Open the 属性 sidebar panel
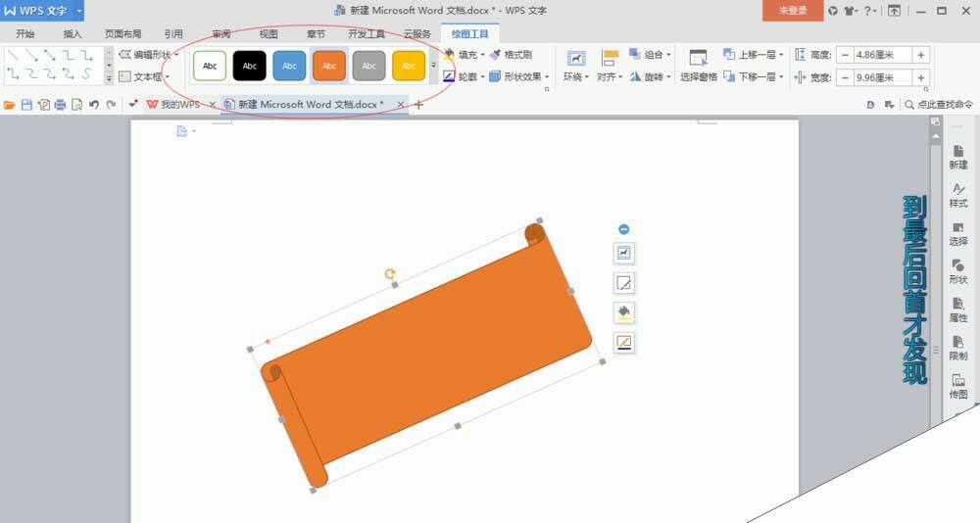Image resolution: width=980 pixels, height=523 pixels. coord(958,309)
